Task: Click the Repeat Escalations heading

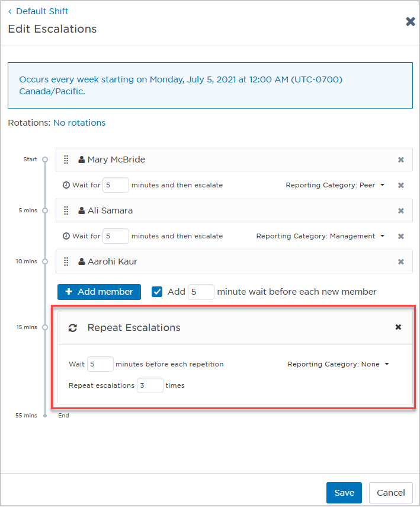Action: tap(134, 328)
